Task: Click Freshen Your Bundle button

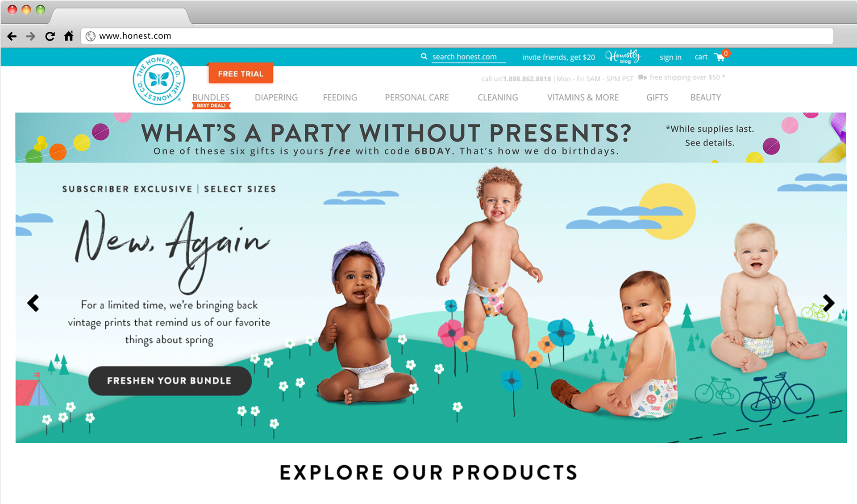Action: (x=170, y=381)
